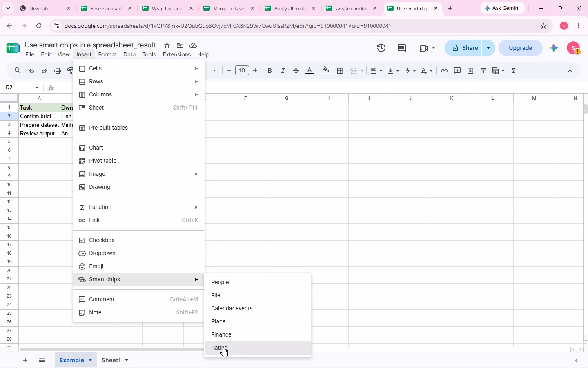Click the functions sigma icon
Image resolution: width=588 pixels, height=368 pixels.
point(514,71)
